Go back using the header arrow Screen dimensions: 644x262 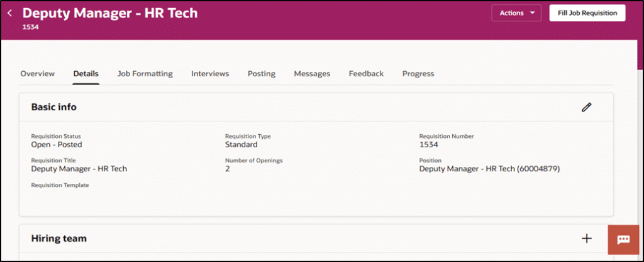[9, 13]
